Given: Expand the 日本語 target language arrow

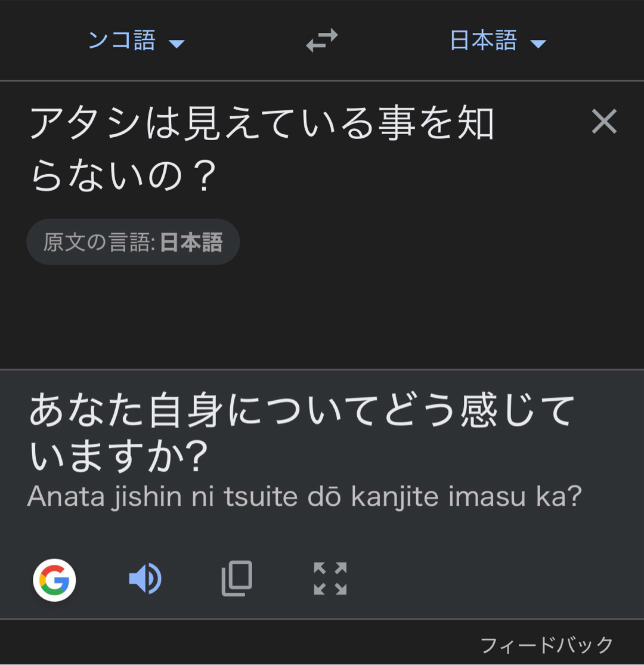Looking at the screenshot, I should (x=538, y=43).
